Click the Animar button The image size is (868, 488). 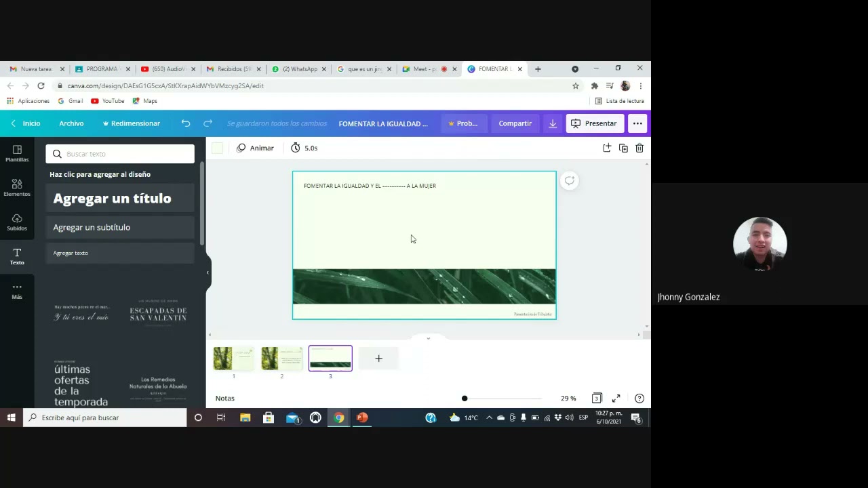255,148
